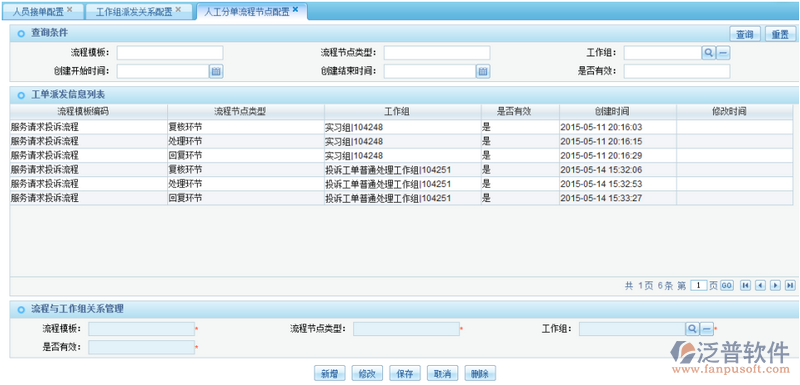This screenshot has height=385, width=800.
Task: Click the 工作组 search magnifier in the management form
Action: 692,329
